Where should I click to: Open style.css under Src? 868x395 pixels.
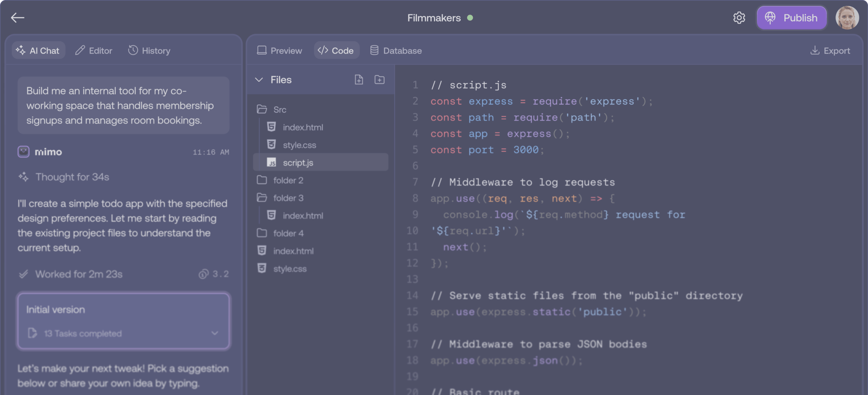[300, 145]
